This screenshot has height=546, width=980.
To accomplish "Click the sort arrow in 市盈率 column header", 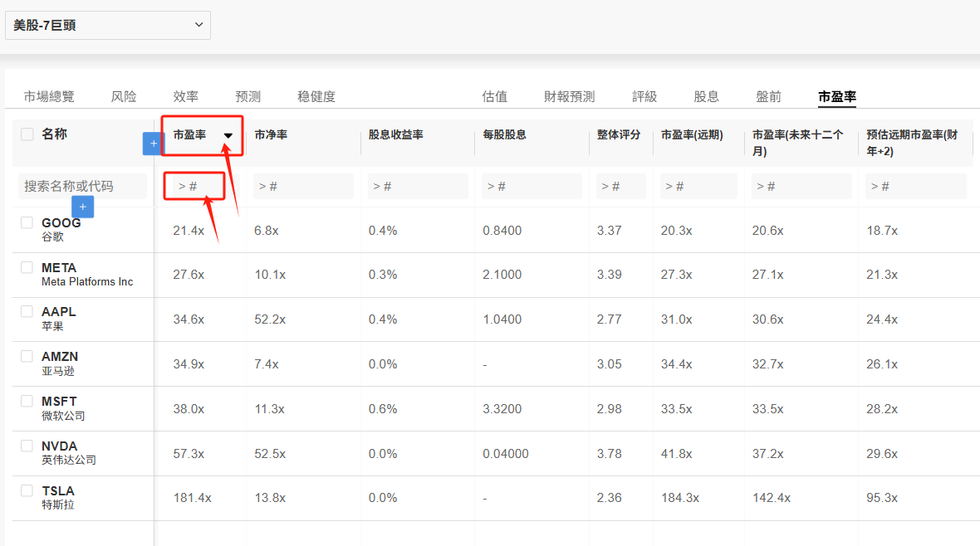I will (x=228, y=135).
